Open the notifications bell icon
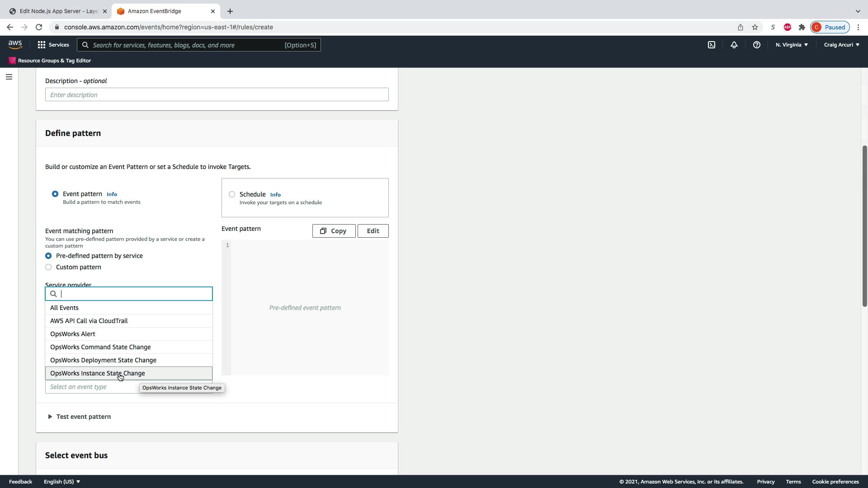 (x=734, y=45)
